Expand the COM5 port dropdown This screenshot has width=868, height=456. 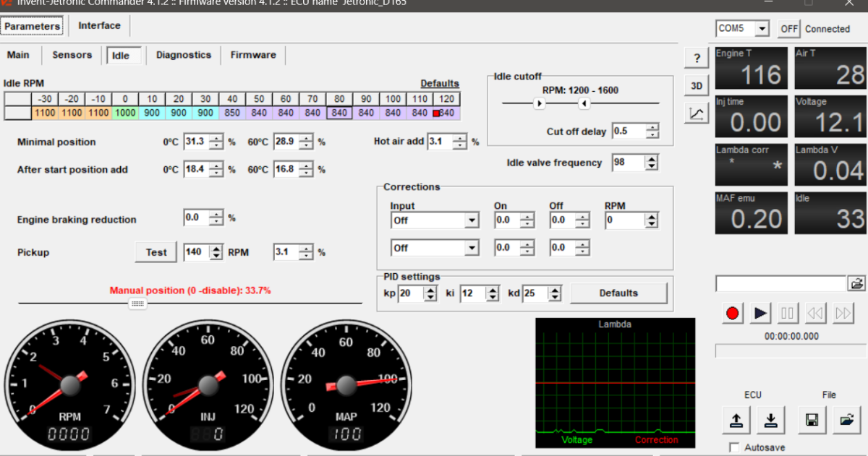(761, 29)
